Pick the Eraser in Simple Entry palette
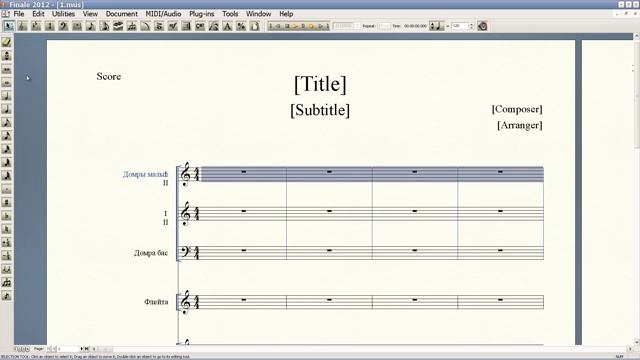 point(7,42)
